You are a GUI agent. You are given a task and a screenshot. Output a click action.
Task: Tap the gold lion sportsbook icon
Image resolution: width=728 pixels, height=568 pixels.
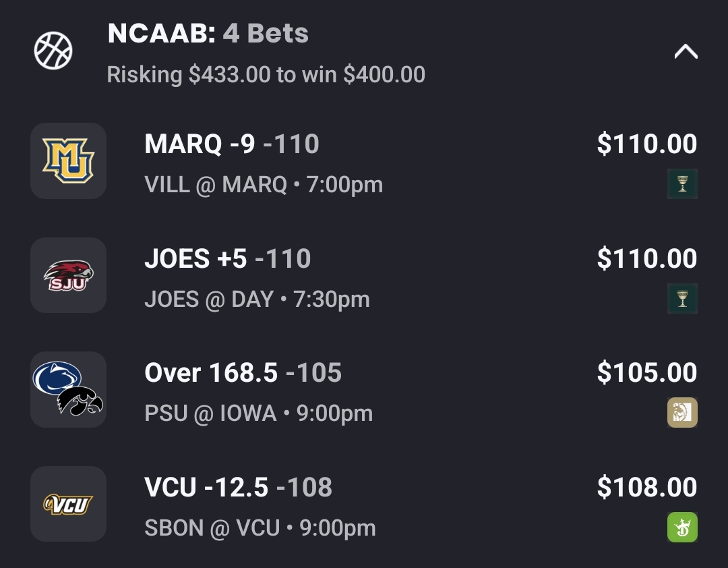pyautogui.click(x=682, y=413)
